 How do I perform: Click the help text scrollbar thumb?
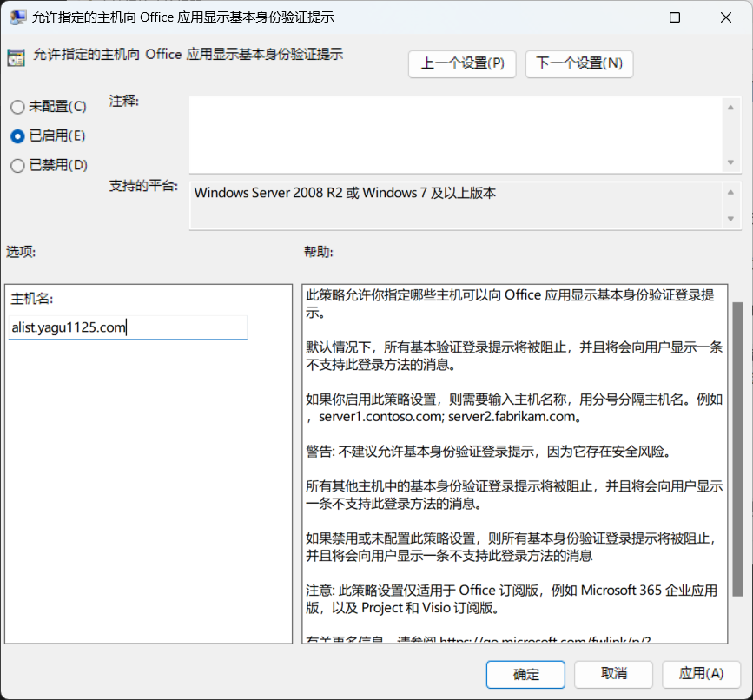[737, 447]
